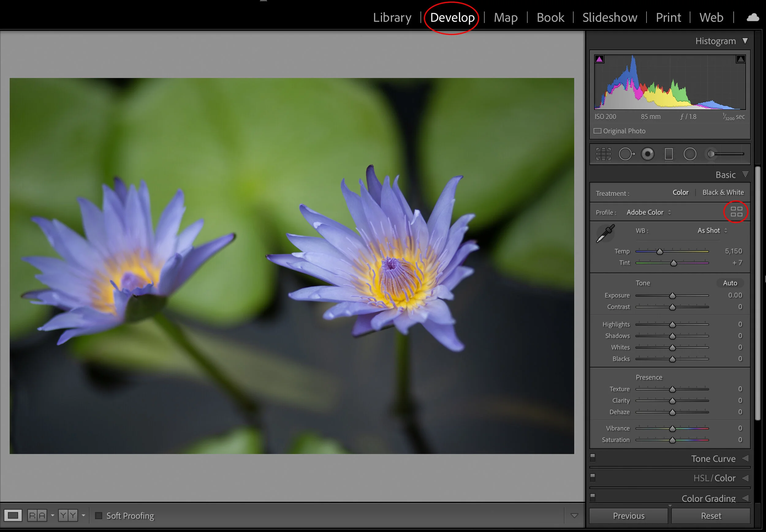Screen dimensions: 766x532
Task: Click the Exposure slider handle
Action: [672, 296]
